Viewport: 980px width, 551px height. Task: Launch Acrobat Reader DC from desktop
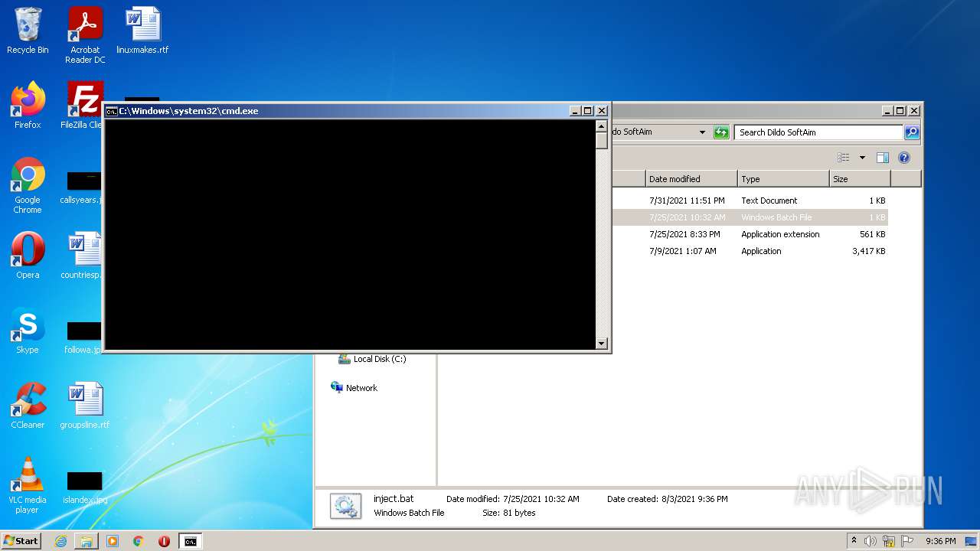(x=85, y=35)
